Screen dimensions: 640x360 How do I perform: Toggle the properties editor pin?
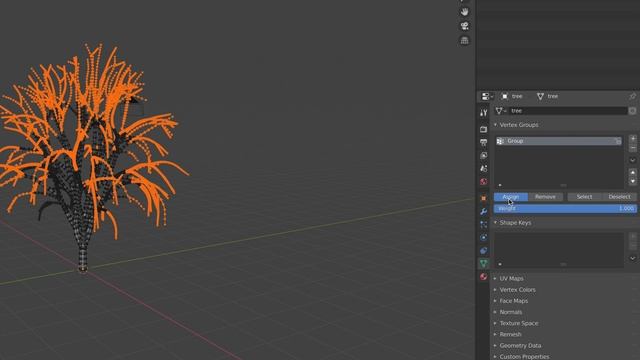point(632,96)
